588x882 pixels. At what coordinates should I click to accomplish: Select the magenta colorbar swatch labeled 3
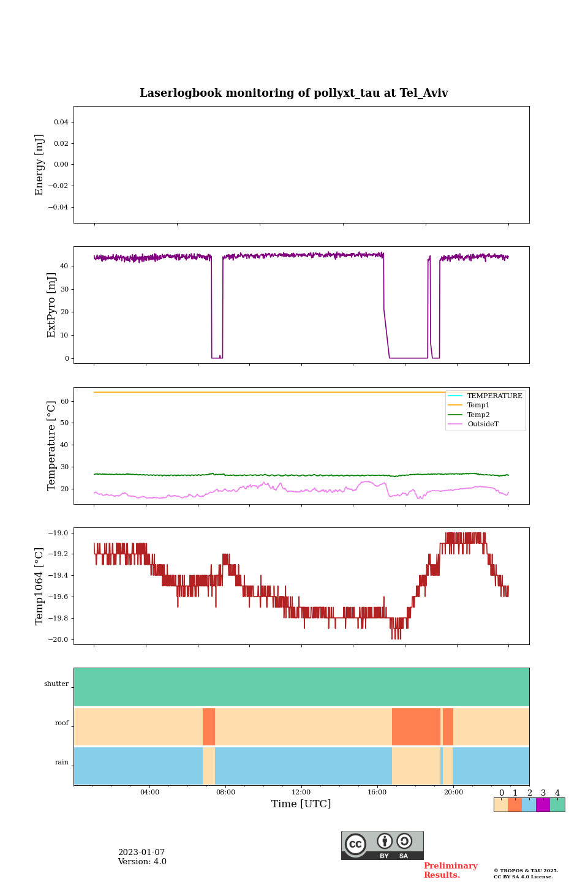tap(543, 805)
